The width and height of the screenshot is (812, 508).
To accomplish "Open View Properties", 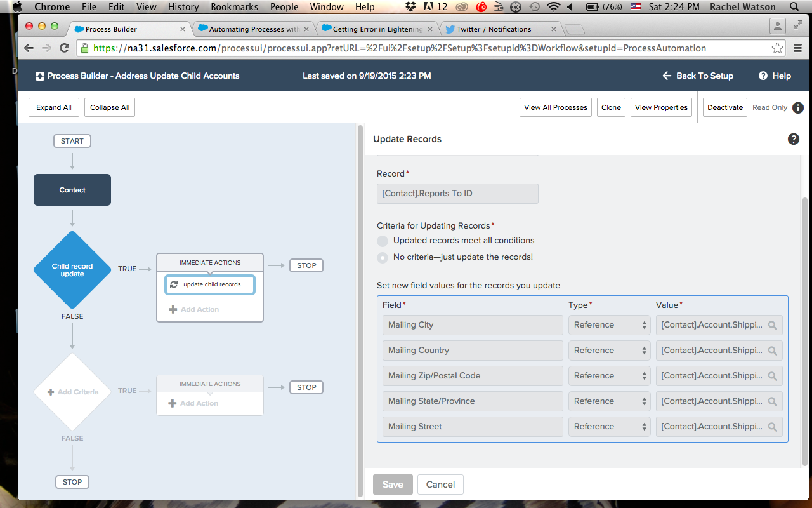I will [661, 108].
